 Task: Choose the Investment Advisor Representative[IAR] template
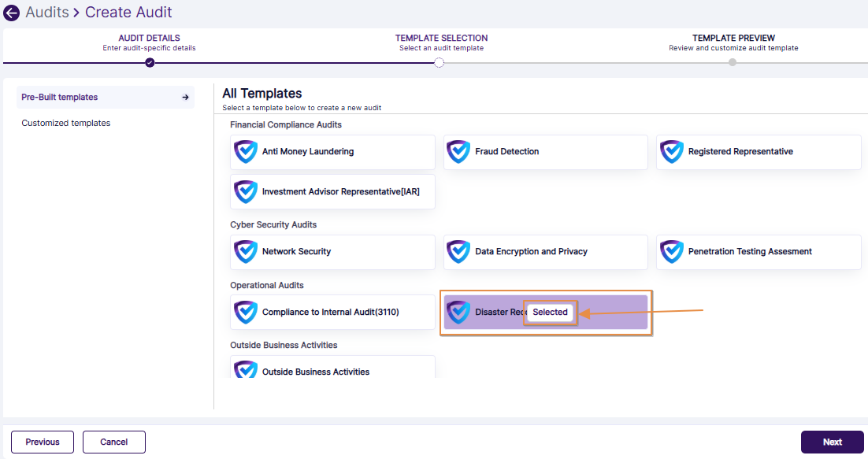[340, 192]
